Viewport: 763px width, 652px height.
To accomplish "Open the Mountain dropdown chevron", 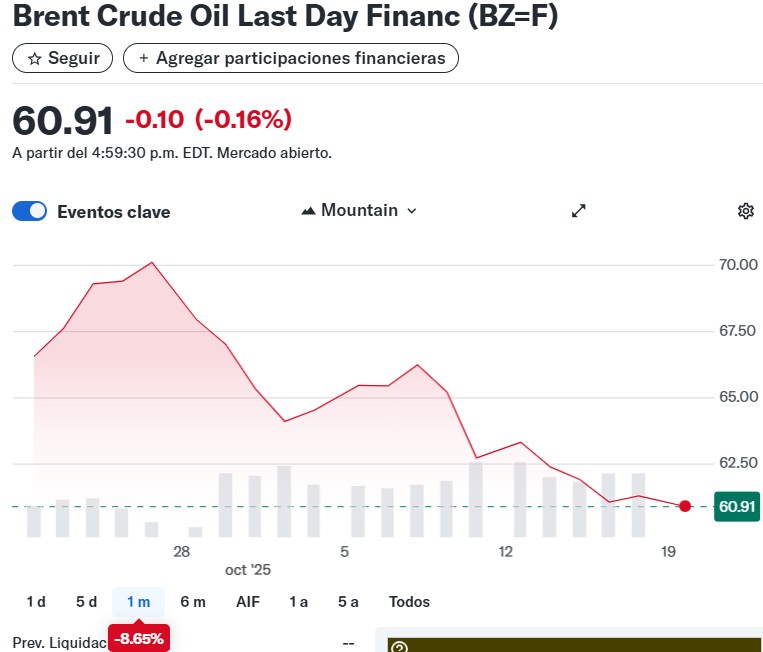I will coord(412,211).
